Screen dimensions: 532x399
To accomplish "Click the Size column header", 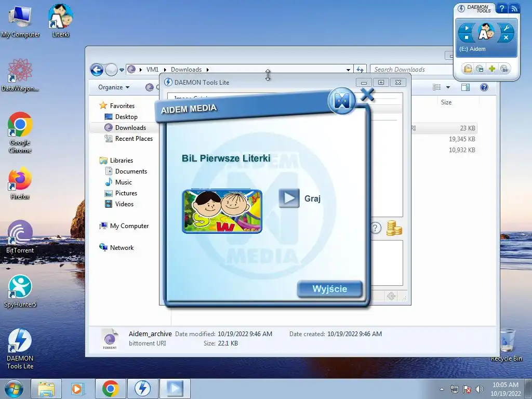I will (446, 102).
